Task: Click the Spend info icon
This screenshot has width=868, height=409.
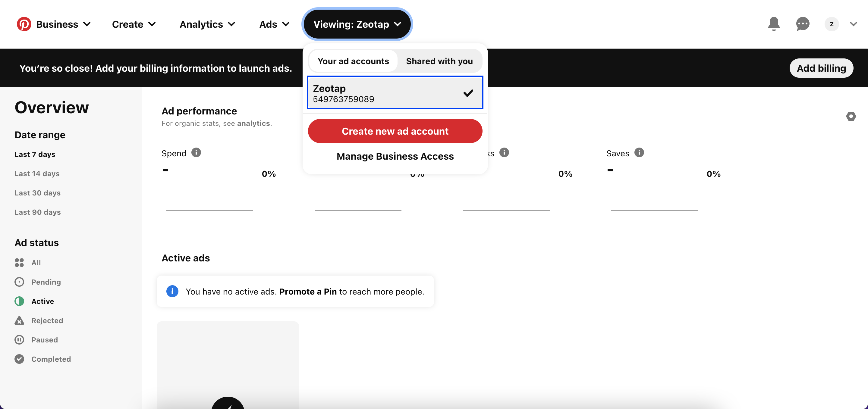Action: [x=196, y=153]
